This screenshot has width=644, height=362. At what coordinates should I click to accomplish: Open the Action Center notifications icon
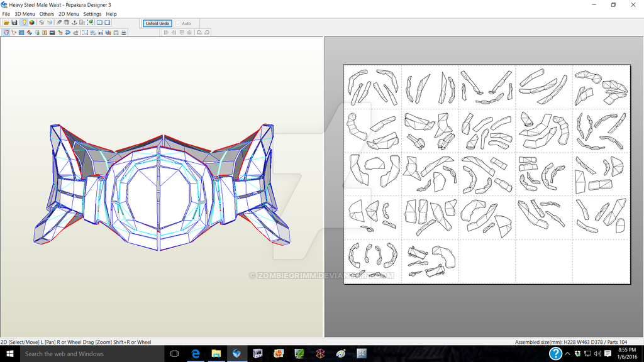[608, 353]
